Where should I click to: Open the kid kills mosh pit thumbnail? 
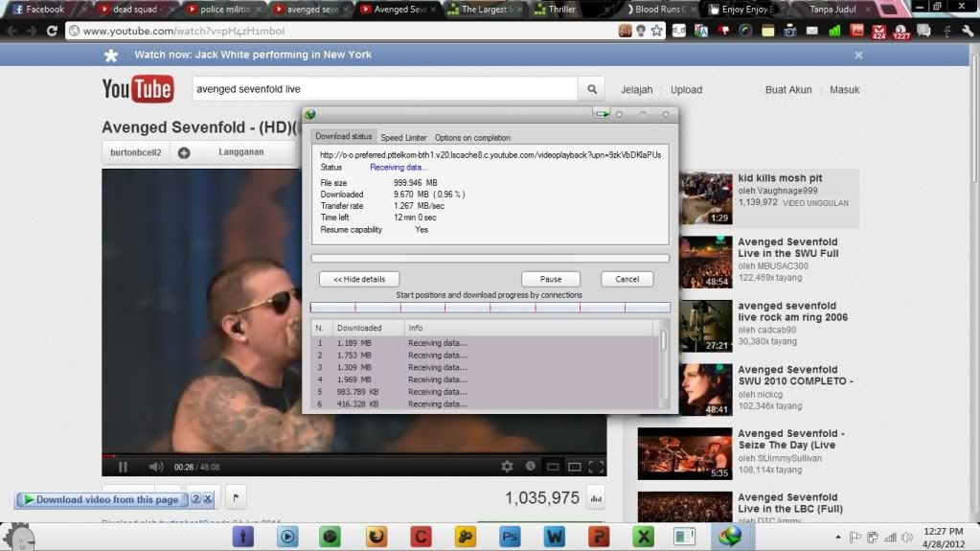pyautogui.click(x=706, y=198)
